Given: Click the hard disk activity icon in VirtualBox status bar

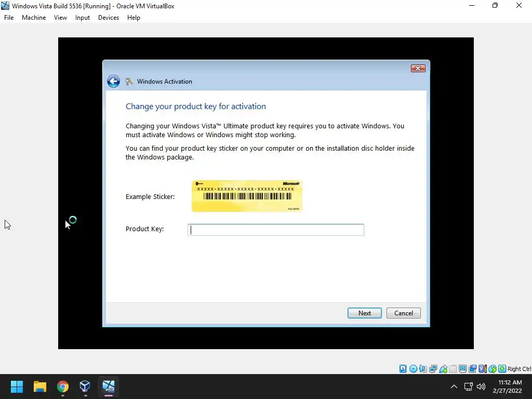Looking at the screenshot, I should pos(403,369).
